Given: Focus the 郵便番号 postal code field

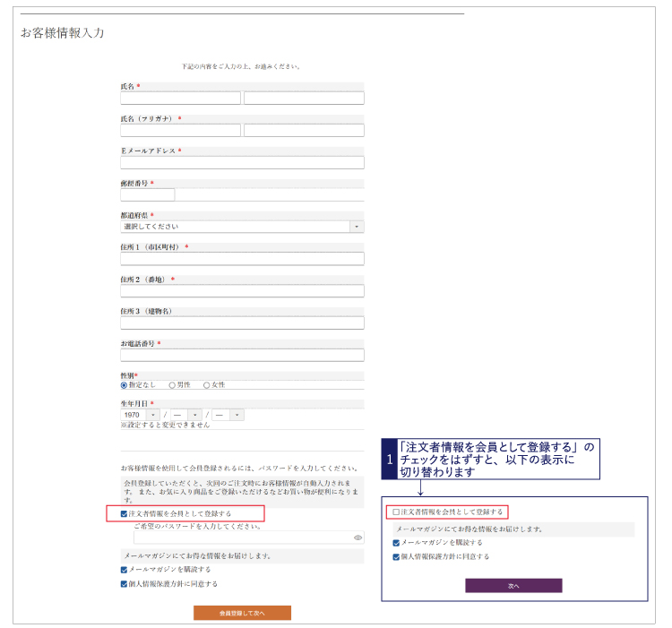Looking at the screenshot, I should click(x=148, y=194).
